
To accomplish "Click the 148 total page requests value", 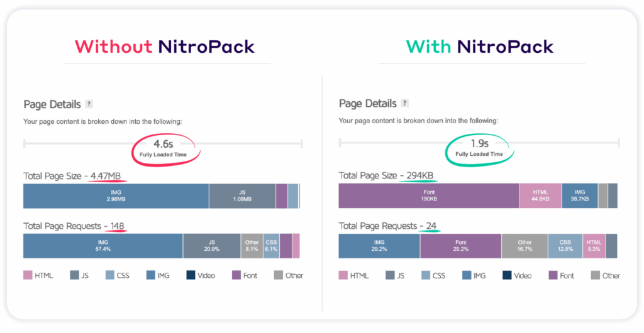I will (x=117, y=226).
